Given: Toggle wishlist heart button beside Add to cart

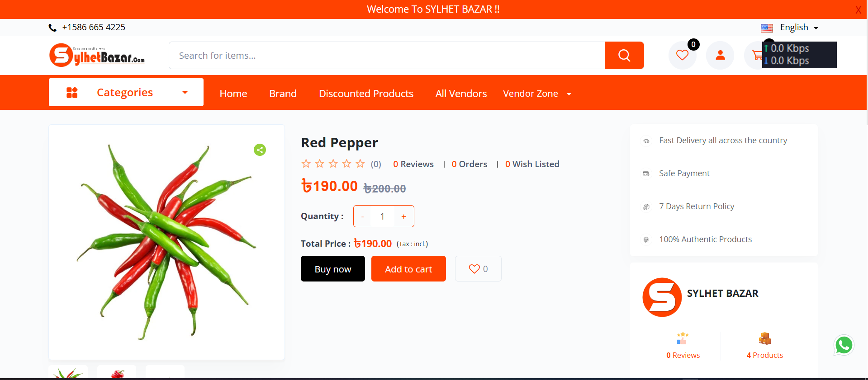Looking at the screenshot, I should [478, 269].
